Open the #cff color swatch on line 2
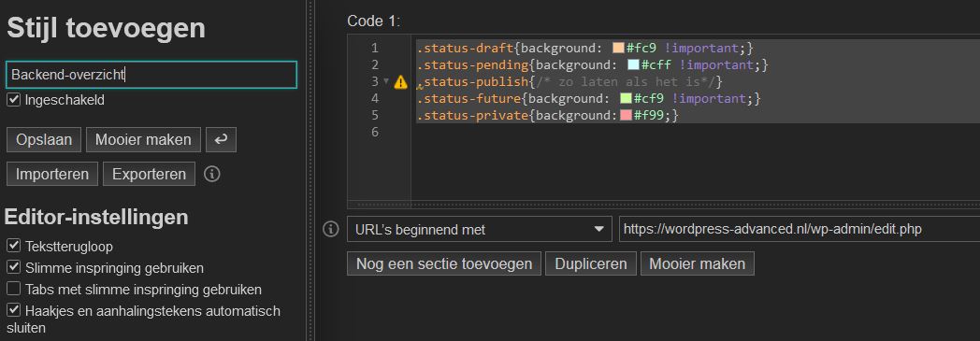The height and width of the screenshot is (341, 980). (633, 65)
